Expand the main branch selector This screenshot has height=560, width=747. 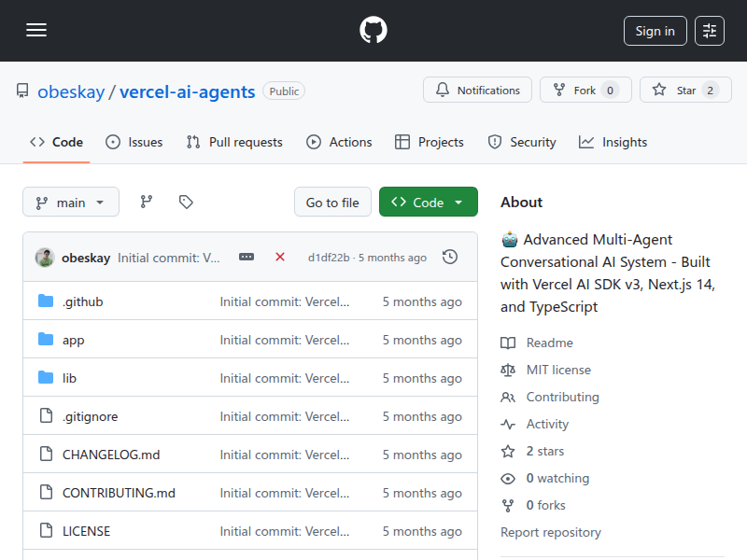pyautogui.click(x=70, y=202)
